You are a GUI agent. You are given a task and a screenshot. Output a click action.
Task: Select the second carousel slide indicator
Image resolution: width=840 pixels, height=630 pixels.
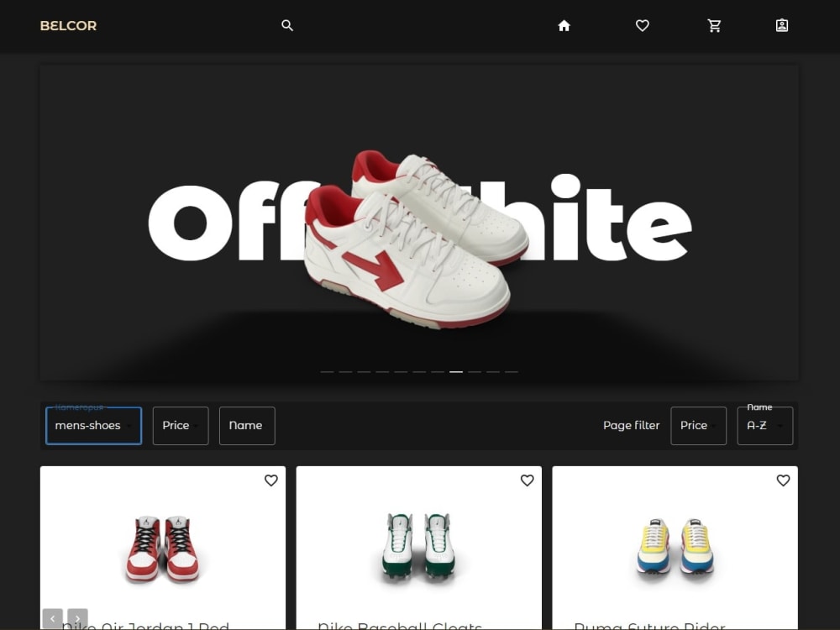(x=345, y=371)
